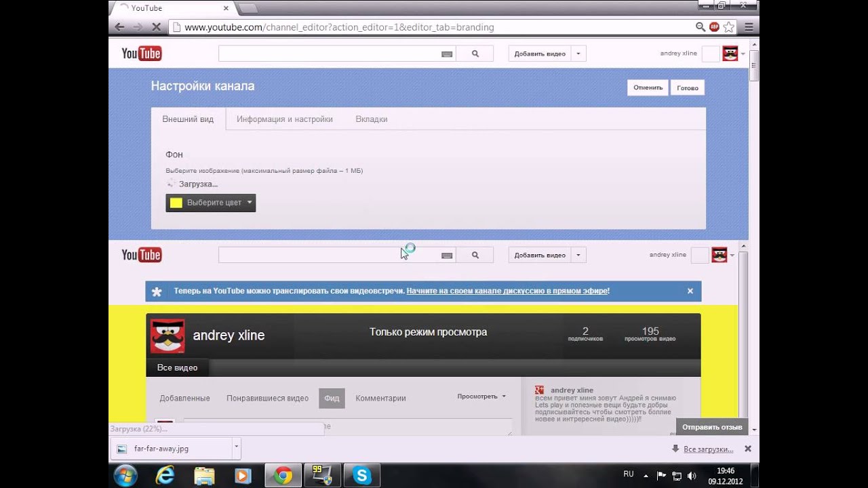The height and width of the screenshot is (488, 868).
Task: Click Добавить видео in preview header
Action: (540, 255)
